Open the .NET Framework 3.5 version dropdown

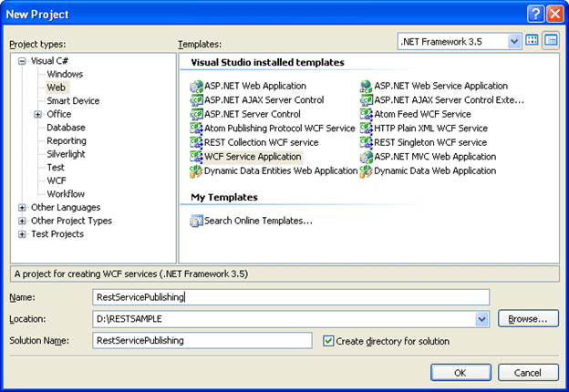pos(514,41)
